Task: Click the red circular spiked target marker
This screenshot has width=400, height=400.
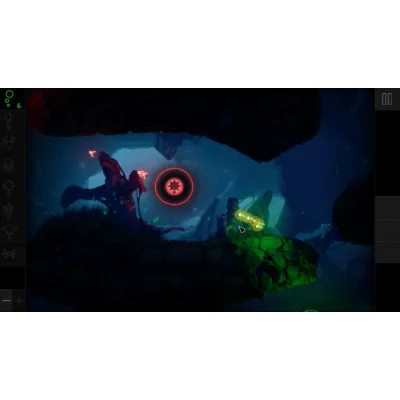Action: [x=174, y=187]
